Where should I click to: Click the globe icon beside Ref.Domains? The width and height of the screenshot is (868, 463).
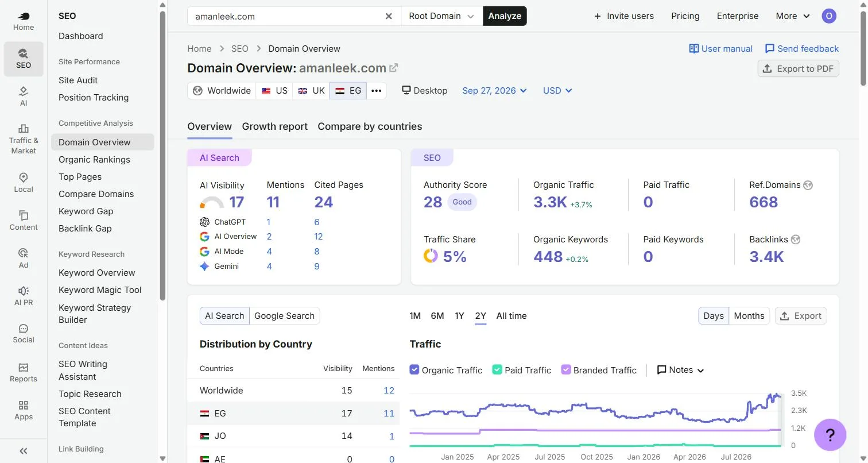click(x=808, y=185)
